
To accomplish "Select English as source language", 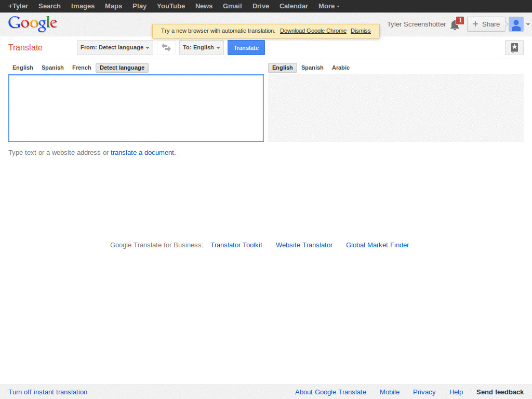I will (23, 68).
